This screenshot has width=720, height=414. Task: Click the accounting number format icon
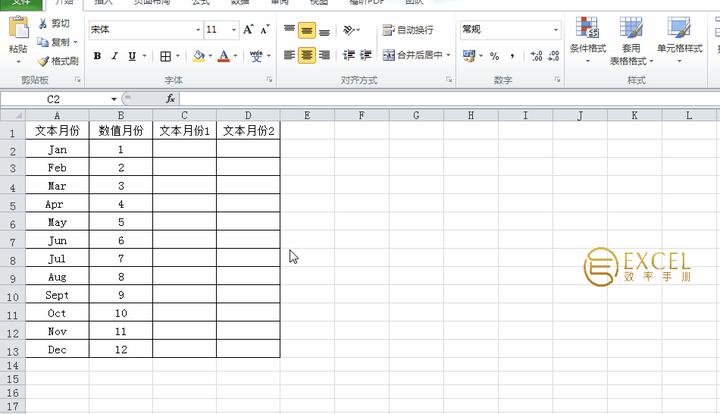[469, 56]
